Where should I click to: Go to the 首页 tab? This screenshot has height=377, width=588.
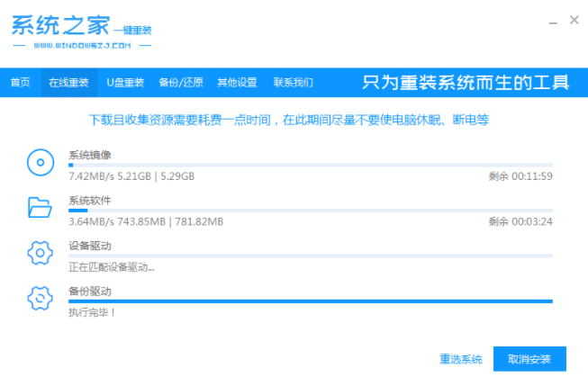coord(20,83)
